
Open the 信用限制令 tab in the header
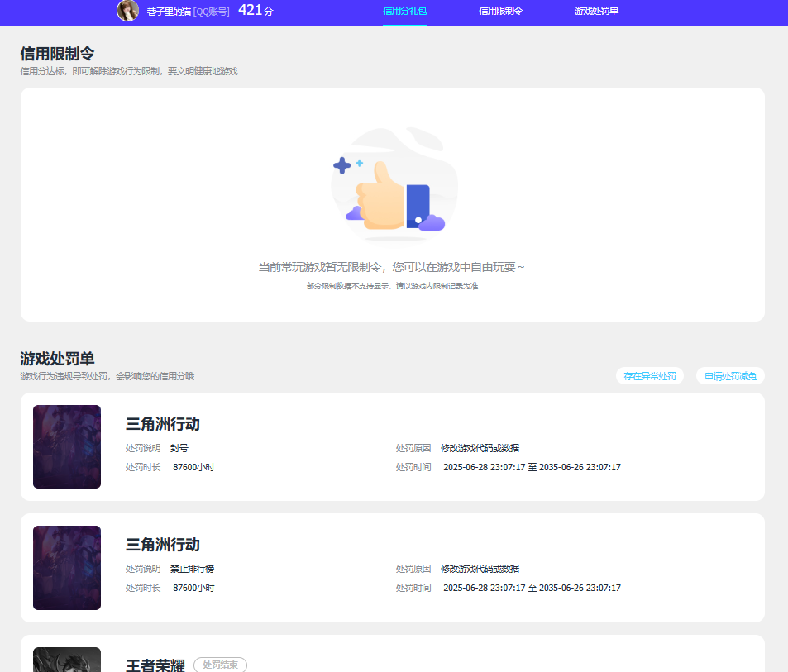(500, 11)
